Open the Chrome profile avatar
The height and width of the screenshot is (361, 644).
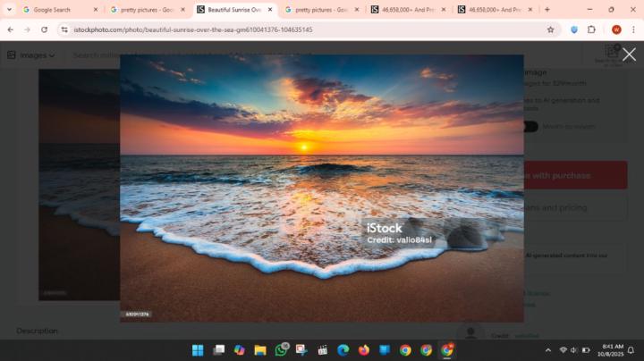(x=616, y=29)
